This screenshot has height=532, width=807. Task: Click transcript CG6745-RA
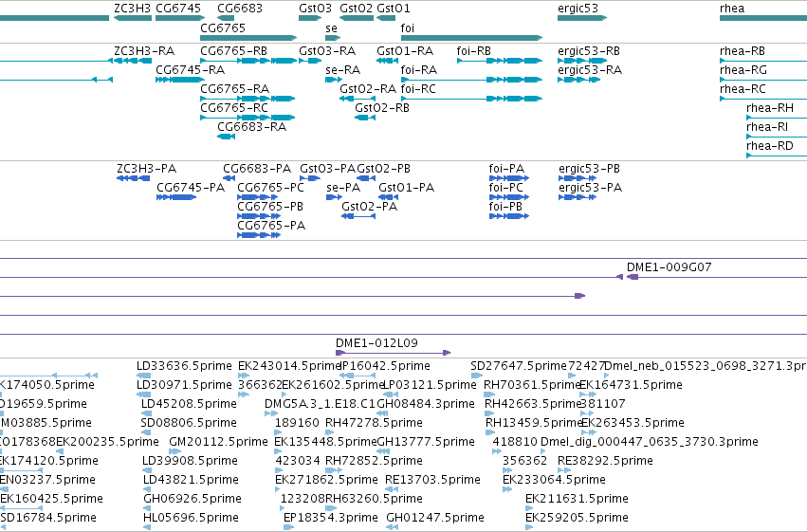coord(180,80)
